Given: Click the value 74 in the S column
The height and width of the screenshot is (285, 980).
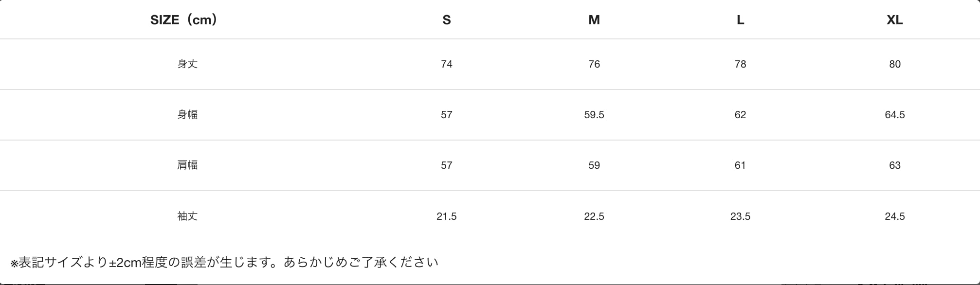Looking at the screenshot, I should point(447,64).
